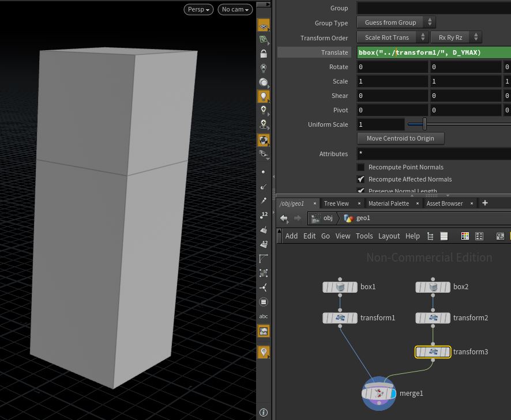Image resolution: width=511 pixels, height=420 pixels.
Task: Uncheck Preserve Normal Length
Action: point(361,191)
